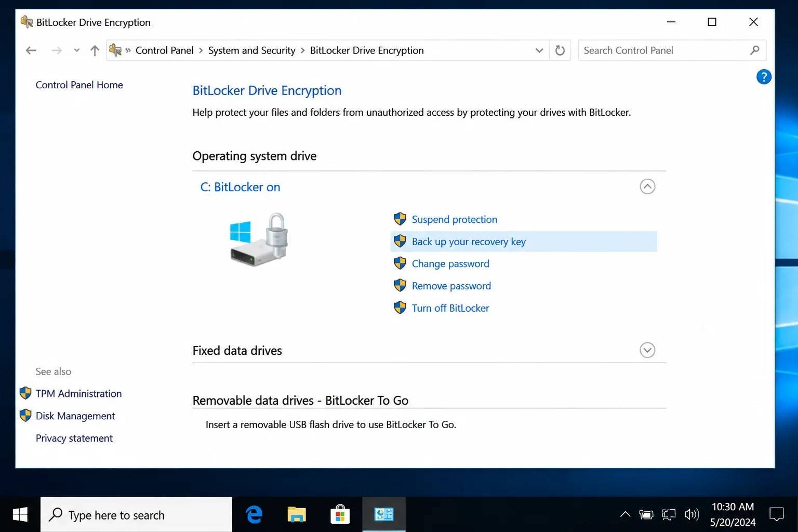Click the C: BitLocker on heading

[x=240, y=187]
